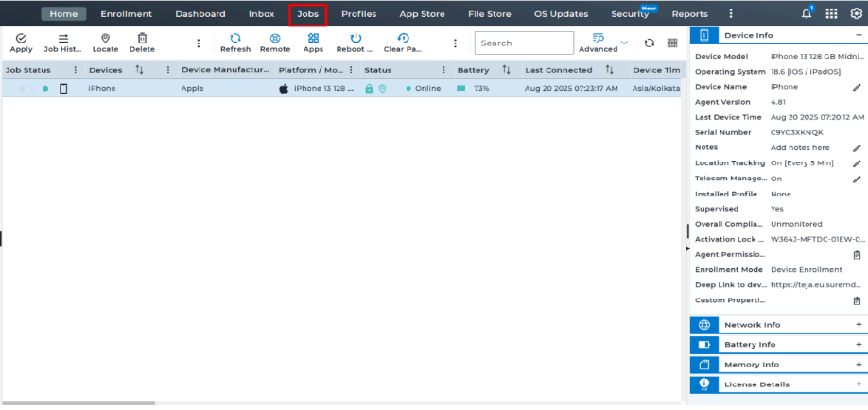Refresh the device using the toolbar
The width and height of the screenshot is (868, 410).
[235, 42]
